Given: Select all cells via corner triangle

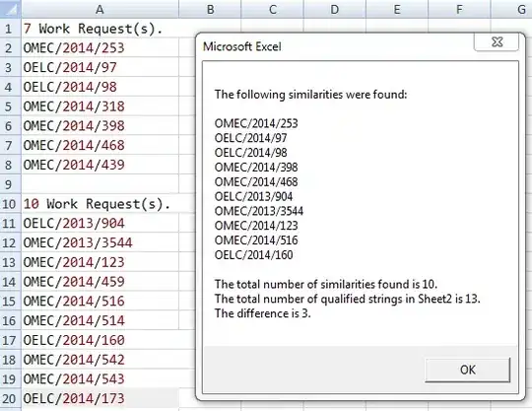Looking at the screenshot, I should click(10, 9).
